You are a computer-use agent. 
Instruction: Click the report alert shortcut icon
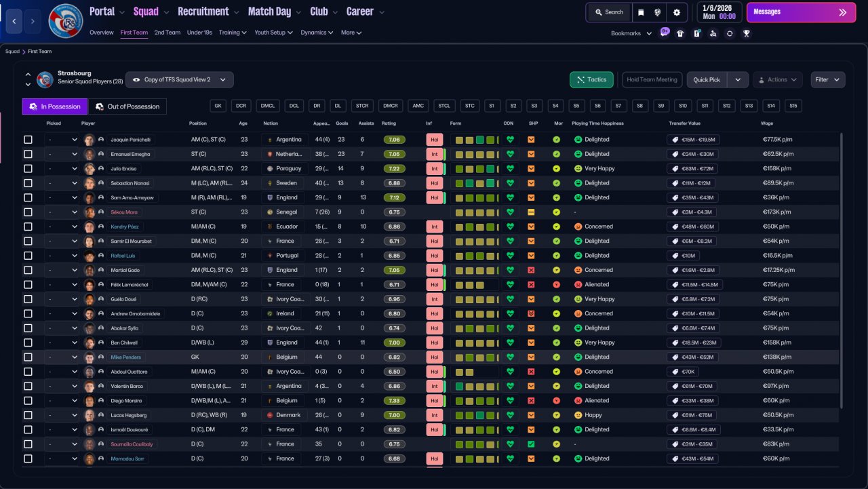click(696, 33)
